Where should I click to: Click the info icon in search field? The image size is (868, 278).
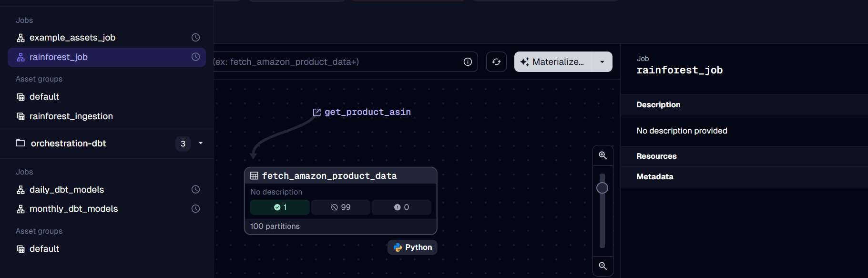point(468,62)
